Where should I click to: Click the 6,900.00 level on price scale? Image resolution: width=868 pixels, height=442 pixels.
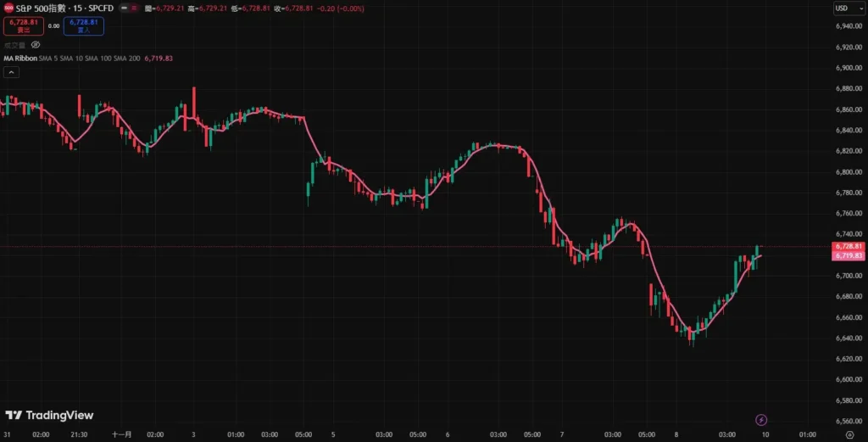coord(848,68)
